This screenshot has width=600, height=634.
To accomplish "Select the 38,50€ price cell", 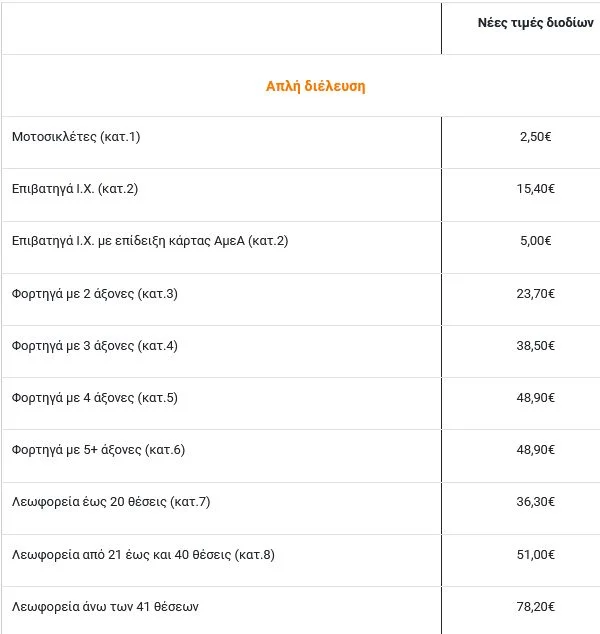I will coord(535,346).
